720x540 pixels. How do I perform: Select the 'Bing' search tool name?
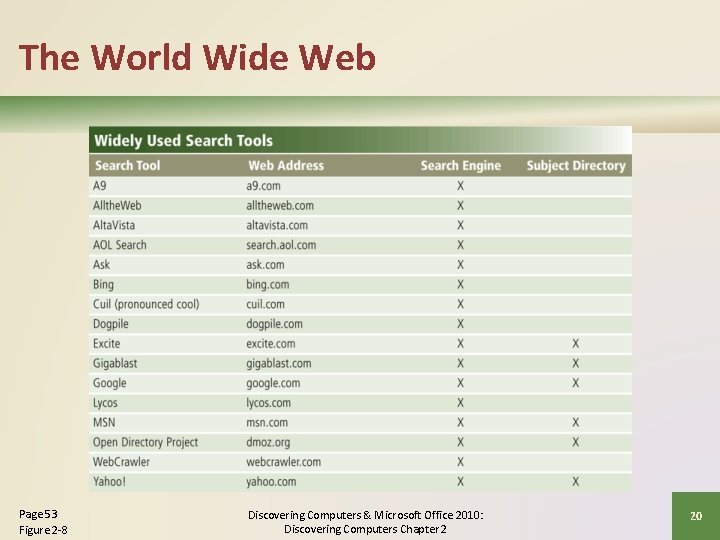tap(103, 284)
